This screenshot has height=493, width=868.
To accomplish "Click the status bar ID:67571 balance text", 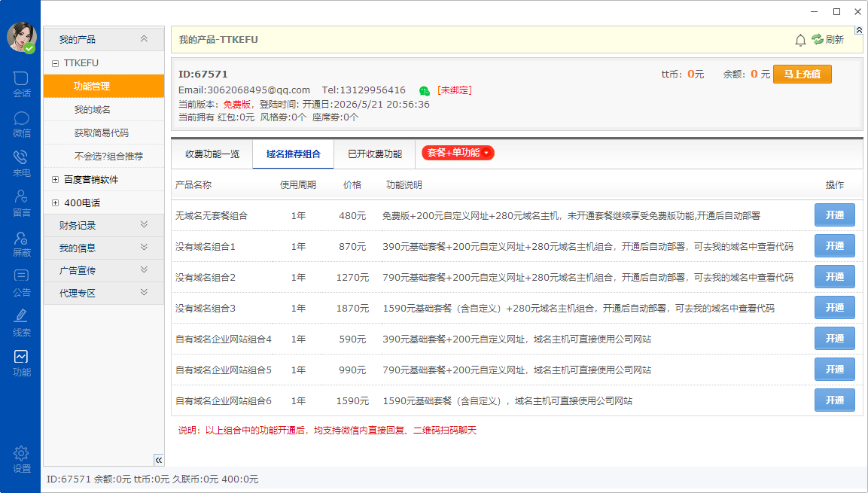I will [152, 479].
